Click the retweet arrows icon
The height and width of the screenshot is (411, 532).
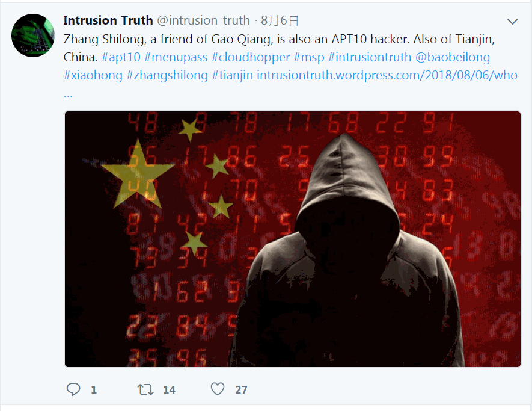[x=145, y=389]
